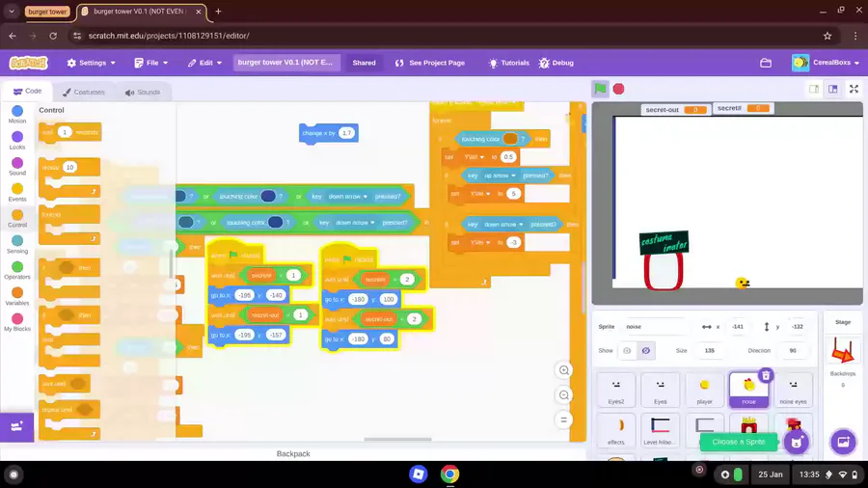Image resolution: width=868 pixels, height=488 pixels.
Task: Open a new browser tab
Action: (x=218, y=11)
